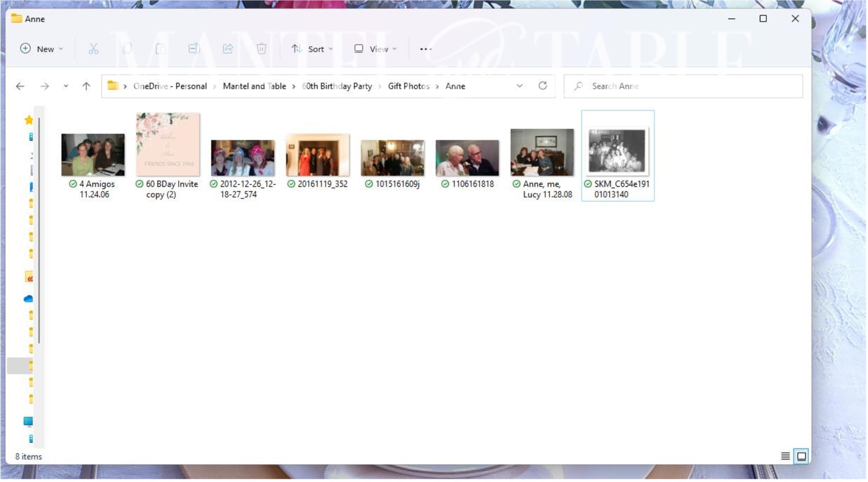Select the SKM_C654e19101013140 scan thumbnail
This screenshot has width=868, height=482.
coord(618,151)
